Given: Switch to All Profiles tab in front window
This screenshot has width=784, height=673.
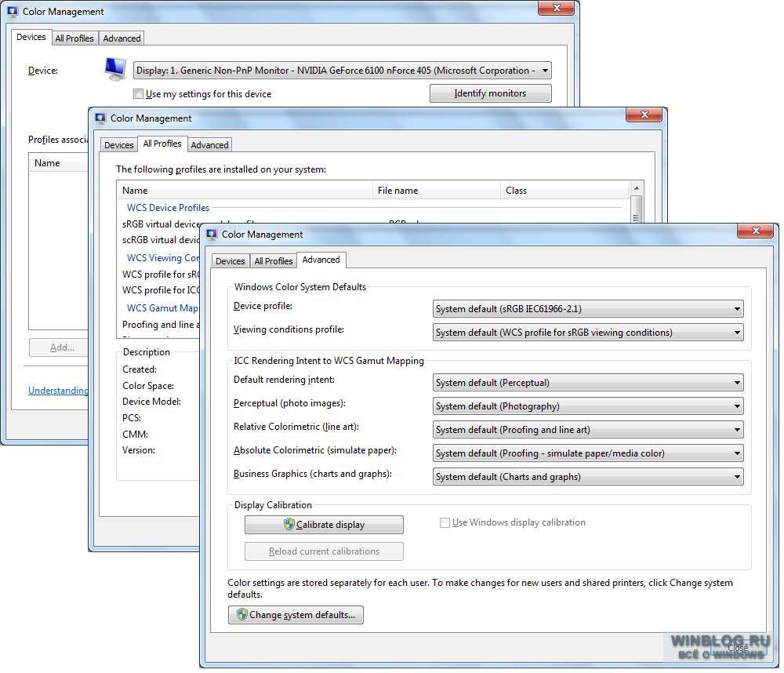Looking at the screenshot, I should pyautogui.click(x=273, y=261).
